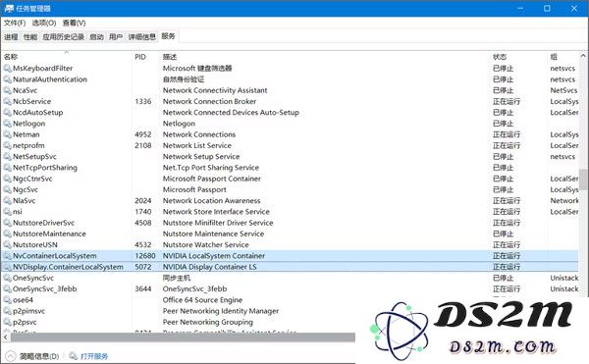Screen dimensions: 589x364
Task: Click the NetSetupSvc service gear icon
Action: (x=7, y=156)
